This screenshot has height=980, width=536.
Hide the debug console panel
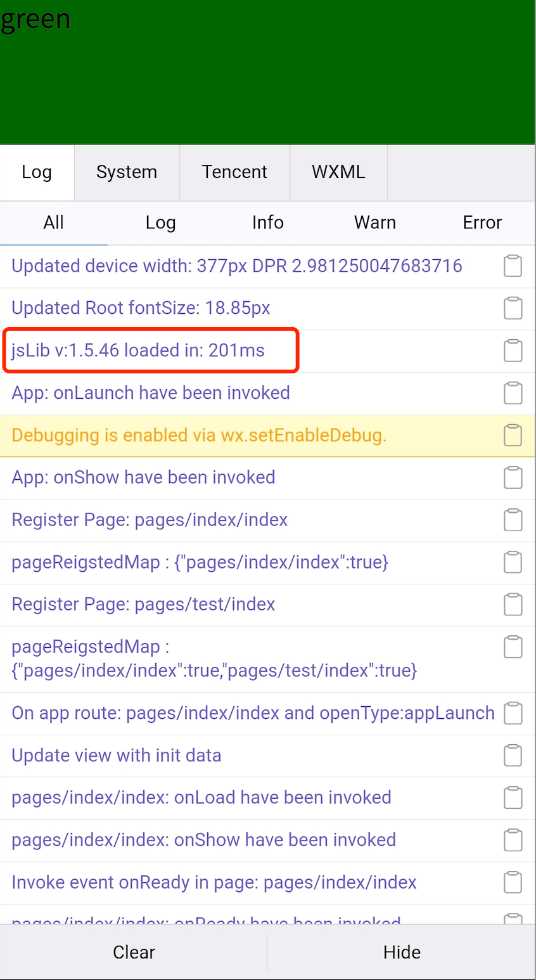point(402,952)
